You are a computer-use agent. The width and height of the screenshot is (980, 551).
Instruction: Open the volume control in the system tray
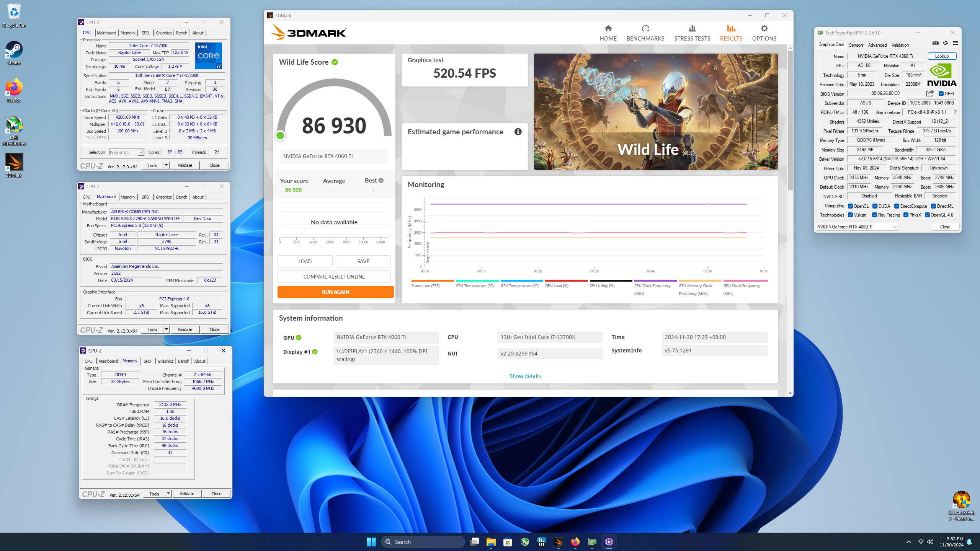click(930, 542)
